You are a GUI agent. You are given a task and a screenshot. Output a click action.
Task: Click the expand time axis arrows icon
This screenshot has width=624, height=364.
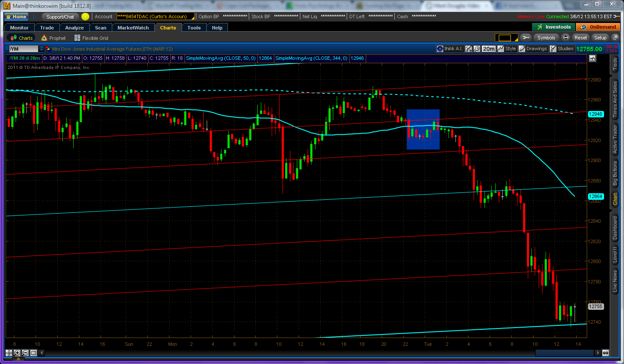[x=606, y=353]
